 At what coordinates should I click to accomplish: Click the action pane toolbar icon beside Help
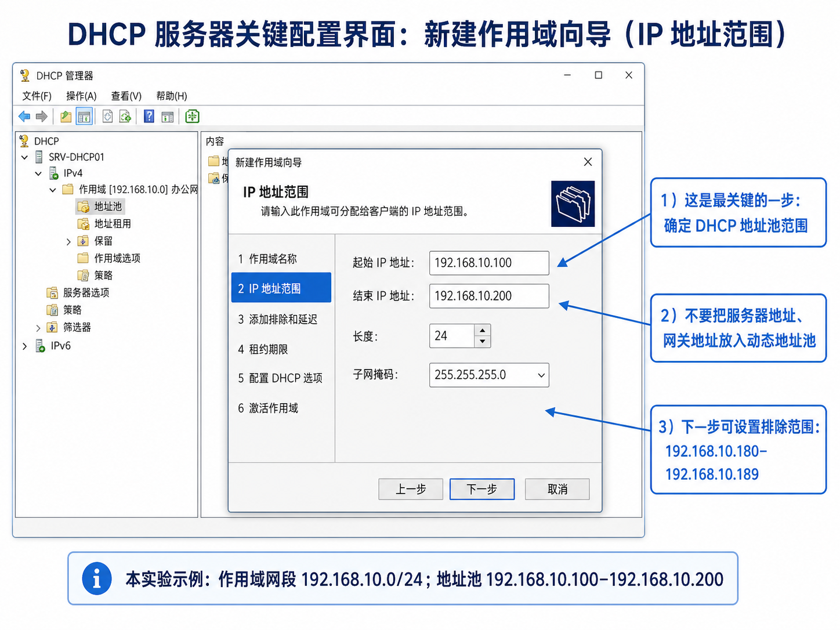pos(168,117)
